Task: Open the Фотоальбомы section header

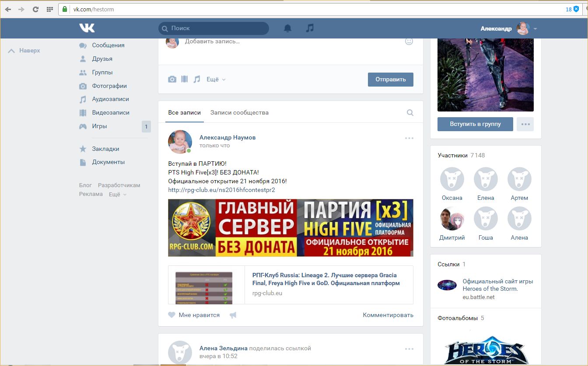Action: pos(461,318)
